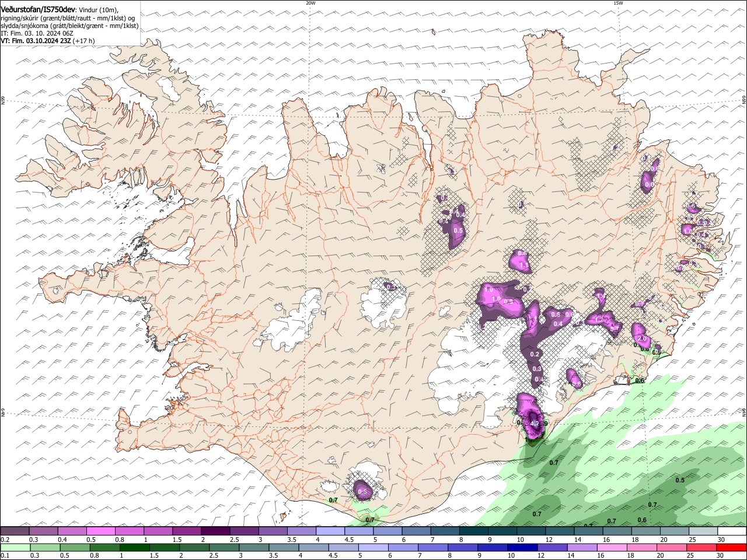Pick the 4 light lavender swatch in snow legend

[330, 531]
